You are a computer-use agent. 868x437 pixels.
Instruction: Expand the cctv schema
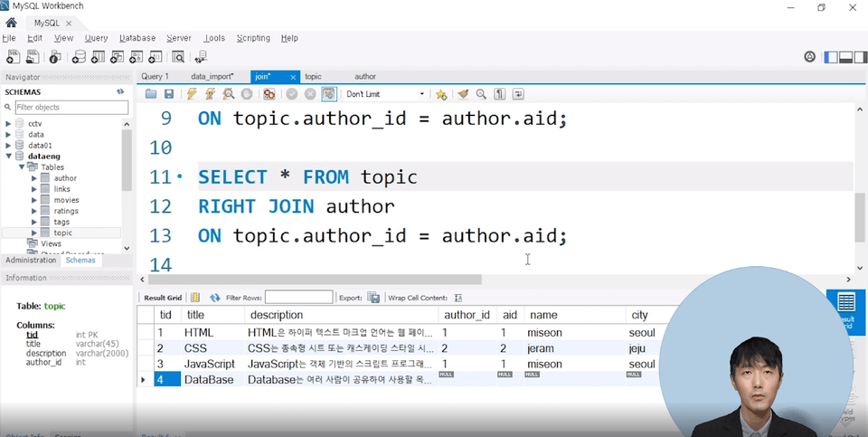pyautogui.click(x=8, y=124)
